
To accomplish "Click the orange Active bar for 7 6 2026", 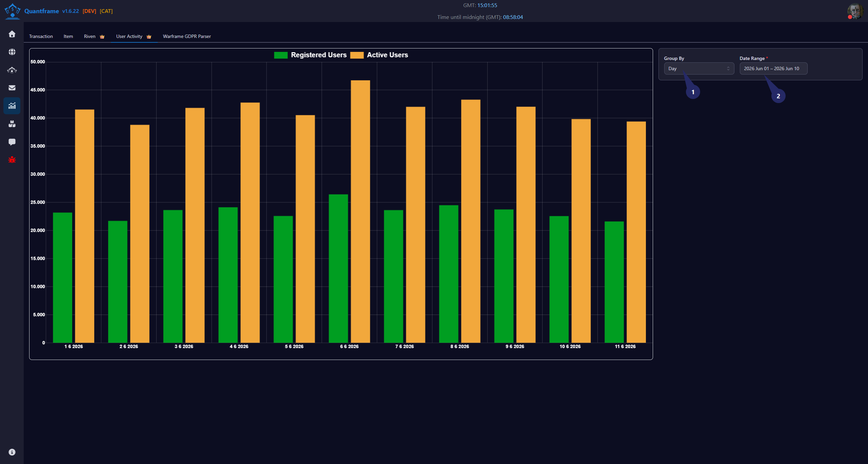I will [416, 225].
